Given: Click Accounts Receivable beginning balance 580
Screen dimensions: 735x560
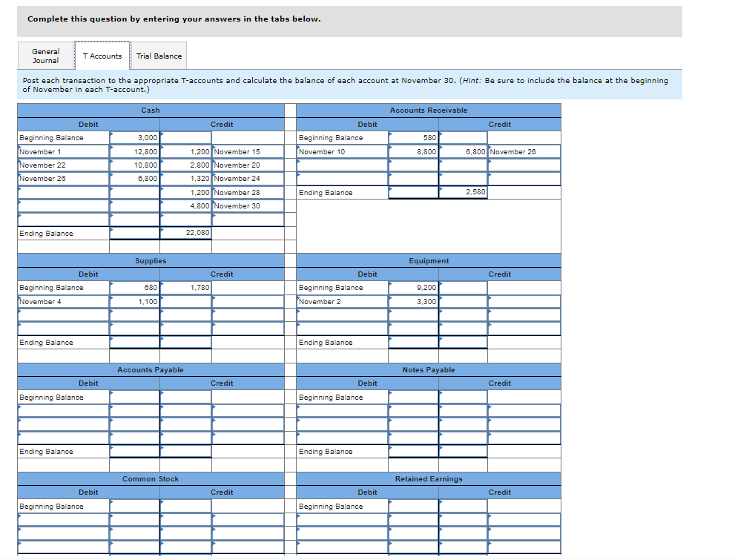Looking at the screenshot, I should 413,138.
